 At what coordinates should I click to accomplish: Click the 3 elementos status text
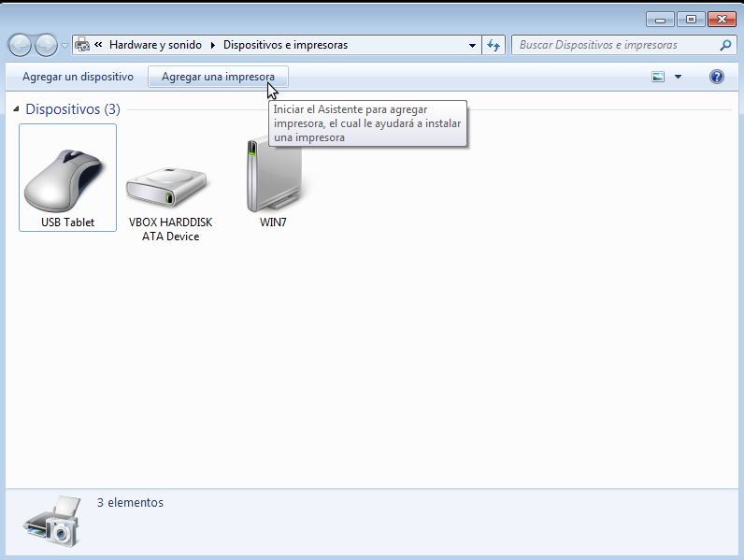tap(130, 503)
